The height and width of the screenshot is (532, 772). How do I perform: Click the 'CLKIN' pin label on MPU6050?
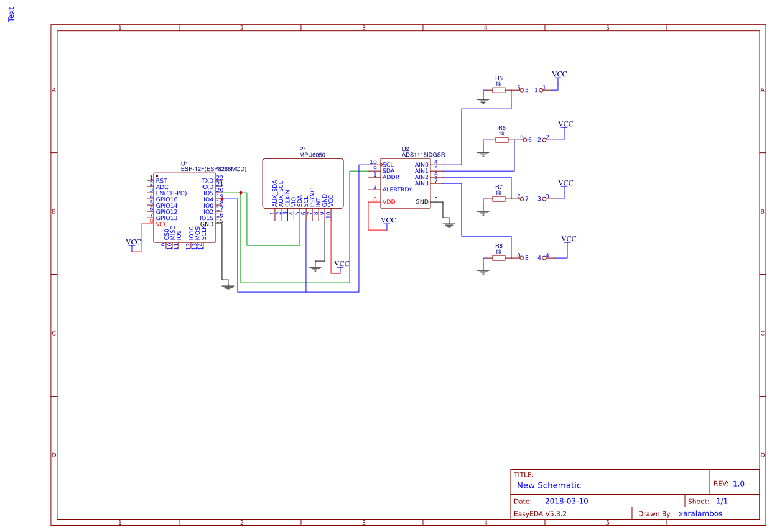[x=287, y=197]
